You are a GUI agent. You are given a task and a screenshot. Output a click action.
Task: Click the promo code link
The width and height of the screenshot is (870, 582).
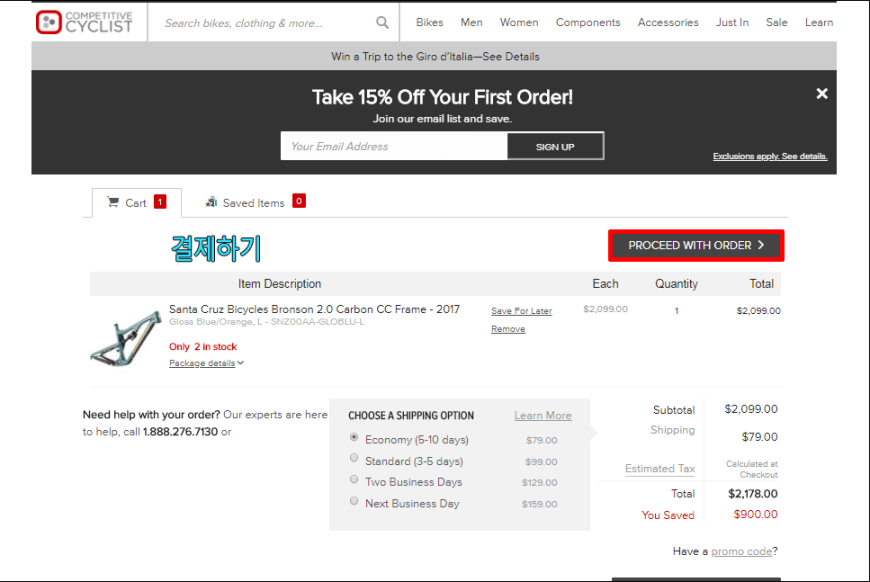point(742,551)
